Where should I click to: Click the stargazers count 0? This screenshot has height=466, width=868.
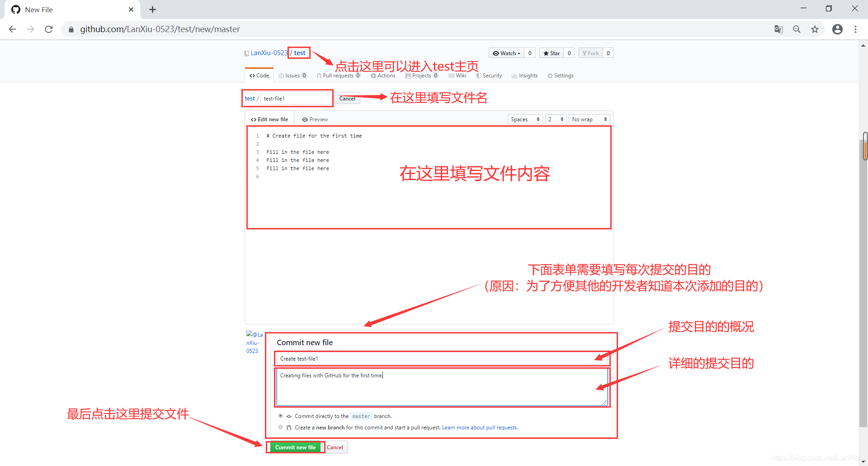click(x=569, y=53)
